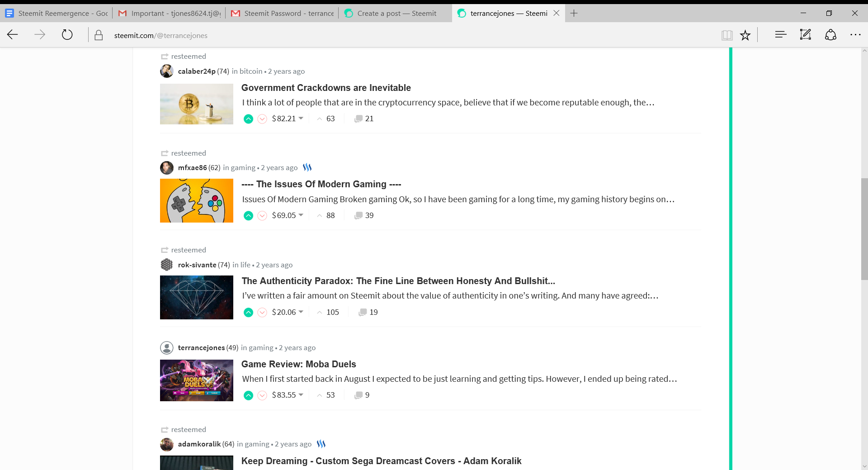Click rok-sivante's avatar image
The width and height of the screenshot is (868, 470).
[167, 265]
